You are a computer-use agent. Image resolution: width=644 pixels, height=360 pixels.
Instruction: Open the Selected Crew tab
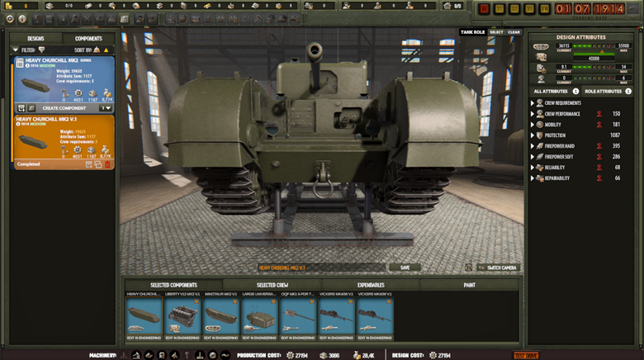coord(272,285)
